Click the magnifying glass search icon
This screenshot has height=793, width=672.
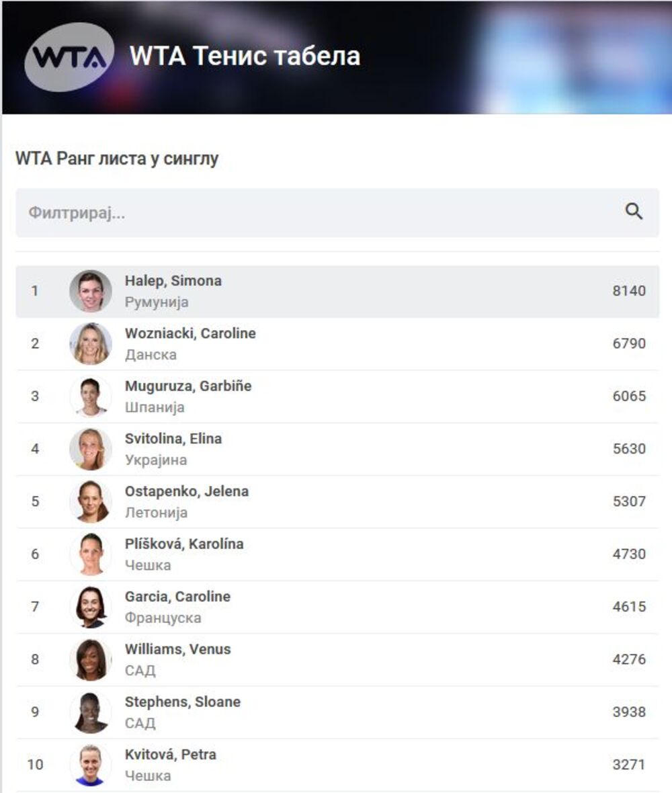tap(634, 212)
